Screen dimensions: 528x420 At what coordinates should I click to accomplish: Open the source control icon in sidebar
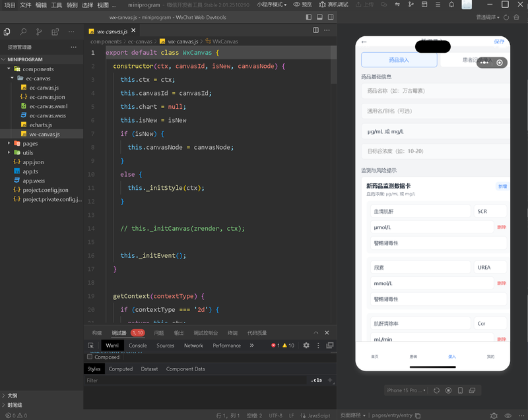coord(39,32)
